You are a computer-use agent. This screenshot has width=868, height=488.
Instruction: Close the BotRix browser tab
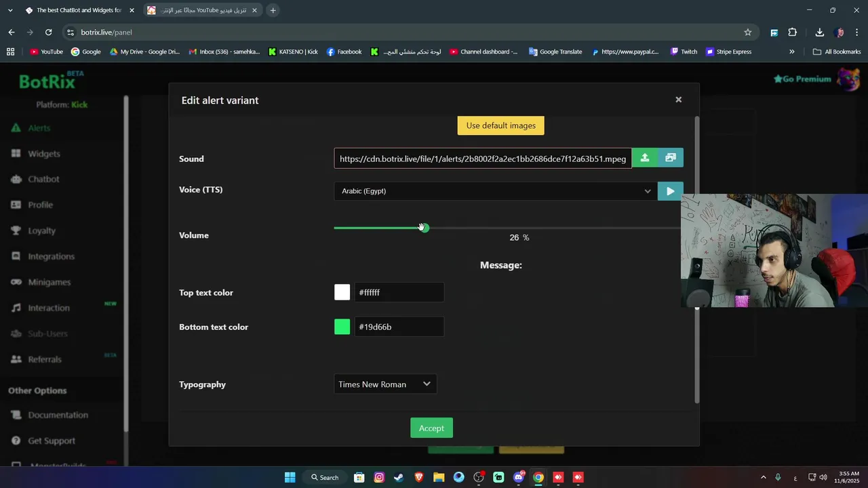[x=132, y=10]
